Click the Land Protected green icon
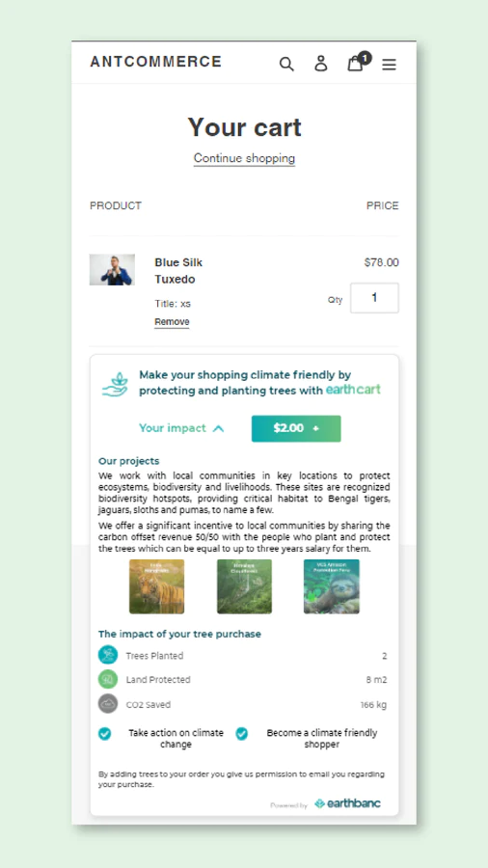The image size is (488, 868). [x=108, y=679]
